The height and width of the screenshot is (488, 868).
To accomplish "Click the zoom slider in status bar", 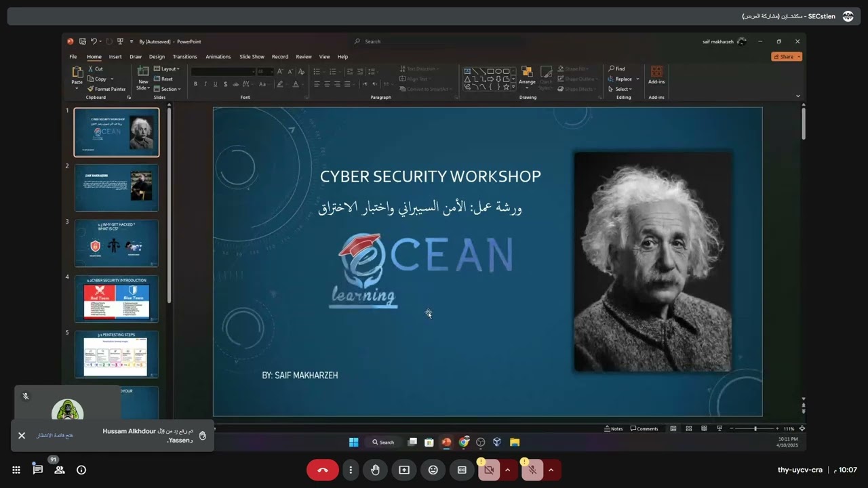I will 755,428.
